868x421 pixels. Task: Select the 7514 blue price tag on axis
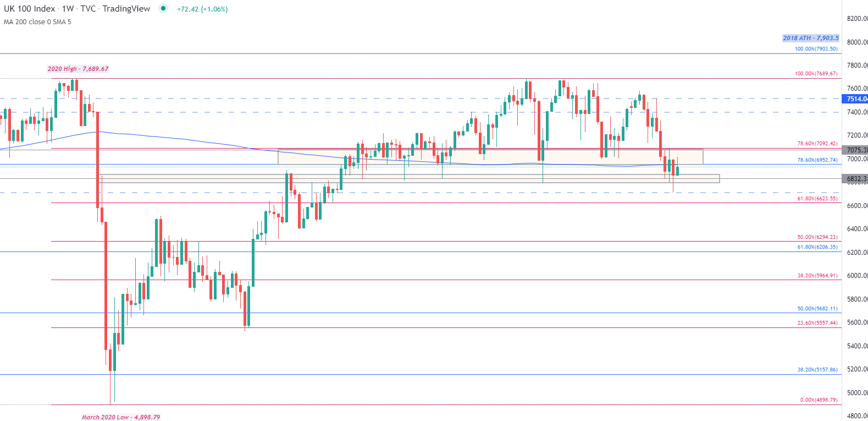pyautogui.click(x=856, y=99)
